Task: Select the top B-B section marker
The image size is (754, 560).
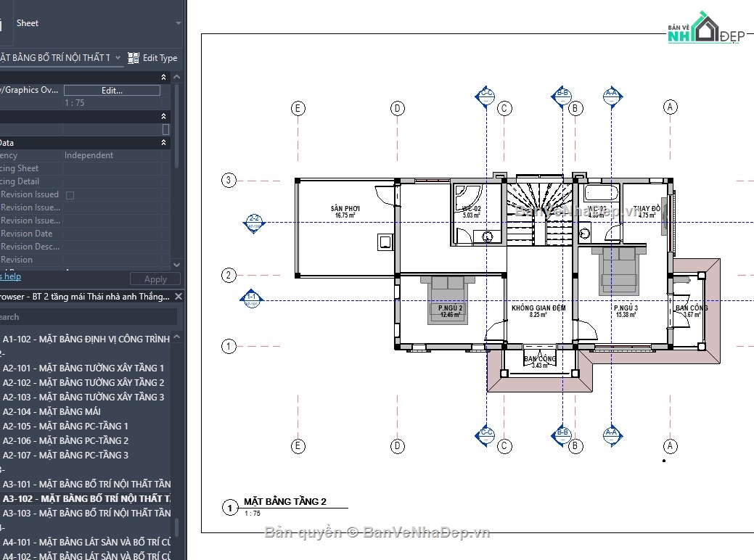Action: 561,96
